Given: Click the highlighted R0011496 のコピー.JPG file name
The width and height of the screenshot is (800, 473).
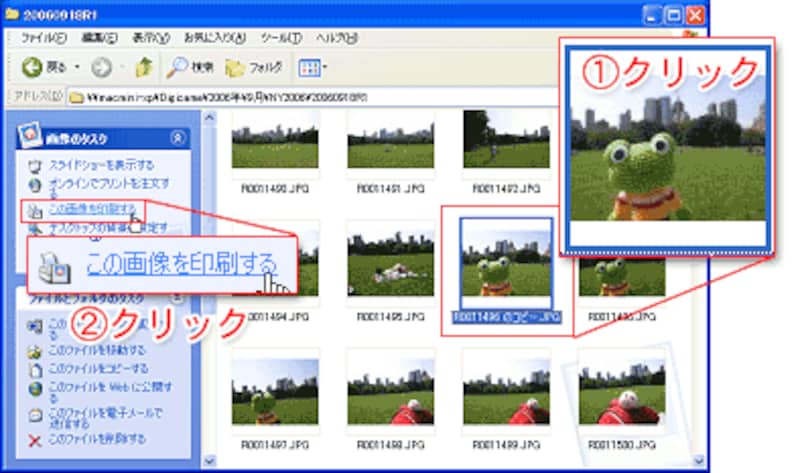Looking at the screenshot, I should coord(507,317).
